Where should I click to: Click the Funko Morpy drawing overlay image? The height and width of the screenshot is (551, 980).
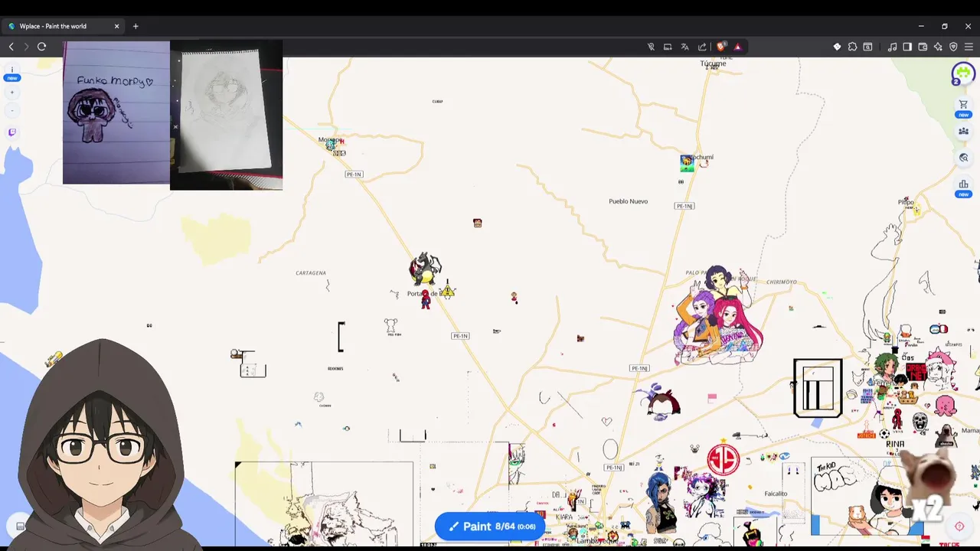pyautogui.click(x=116, y=113)
